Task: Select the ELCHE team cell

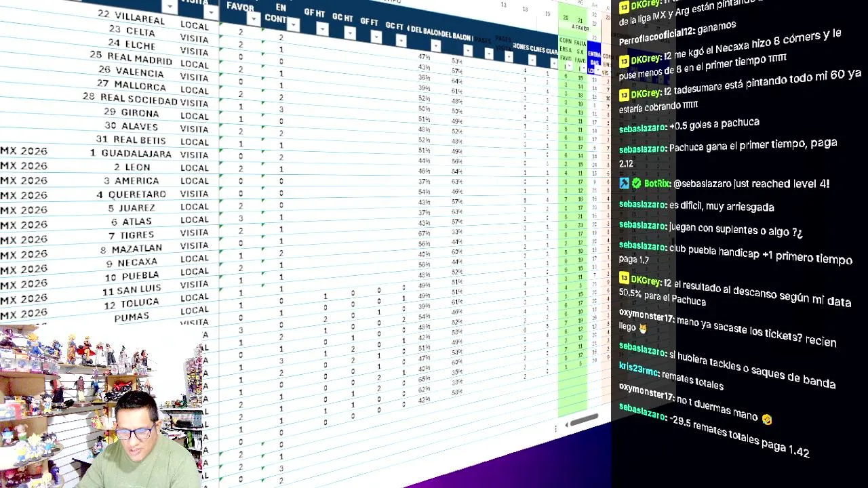Action: (x=140, y=45)
